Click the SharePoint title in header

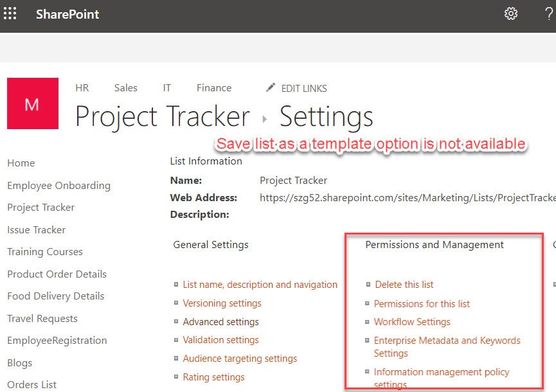[x=67, y=14]
